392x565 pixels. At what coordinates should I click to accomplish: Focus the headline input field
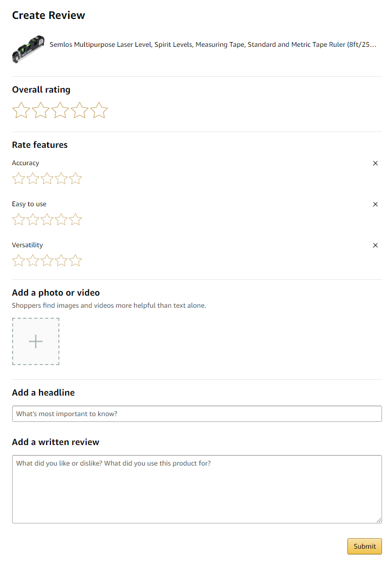(197, 413)
